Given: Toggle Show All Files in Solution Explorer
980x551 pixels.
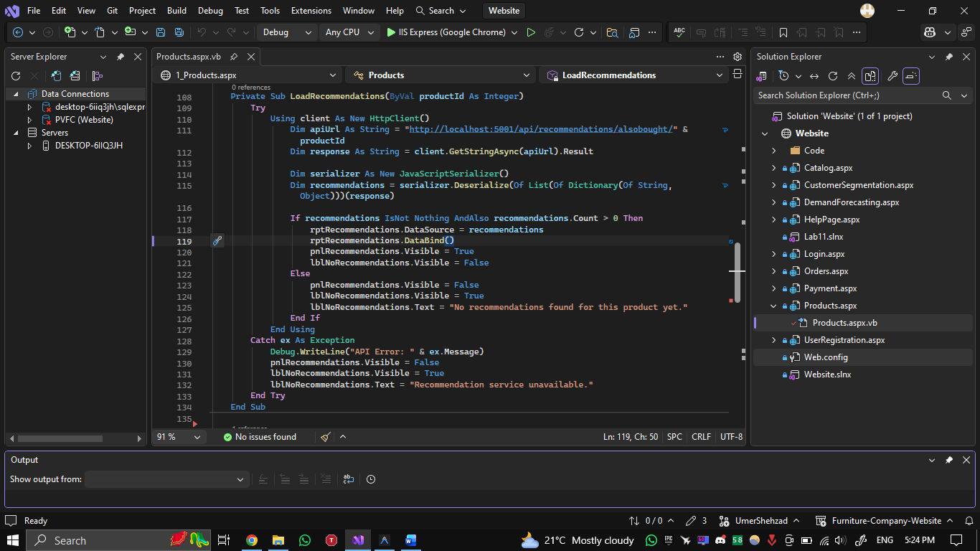Looking at the screenshot, I should tap(870, 76).
